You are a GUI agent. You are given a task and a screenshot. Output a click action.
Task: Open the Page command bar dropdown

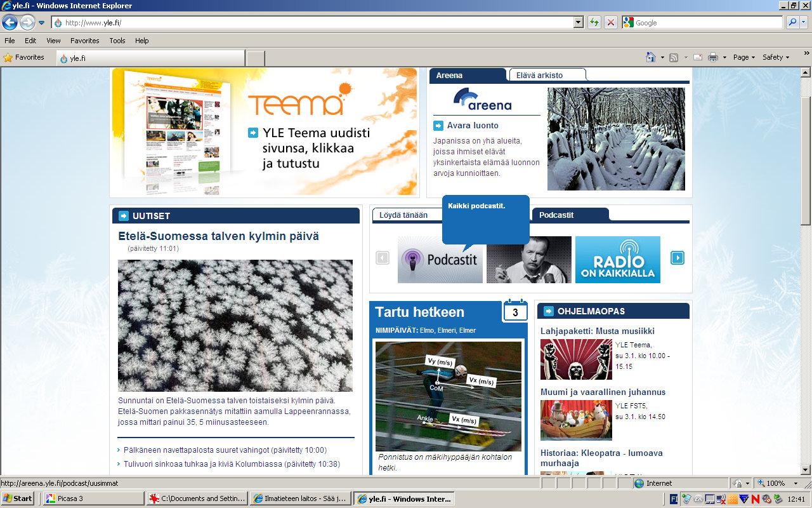tap(744, 57)
